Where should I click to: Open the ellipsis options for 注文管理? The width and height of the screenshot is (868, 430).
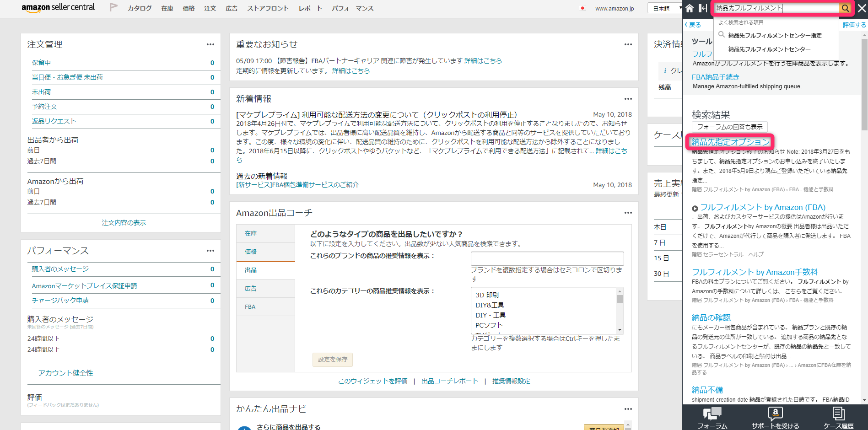(x=210, y=44)
